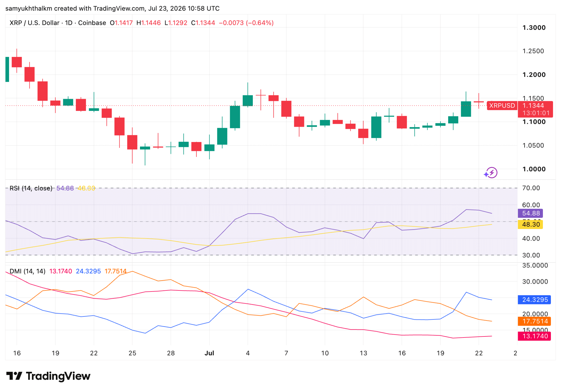This screenshot has height=392, width=561.
Task: Click the RSI 40.00 axis label
Action: point(531,238)
